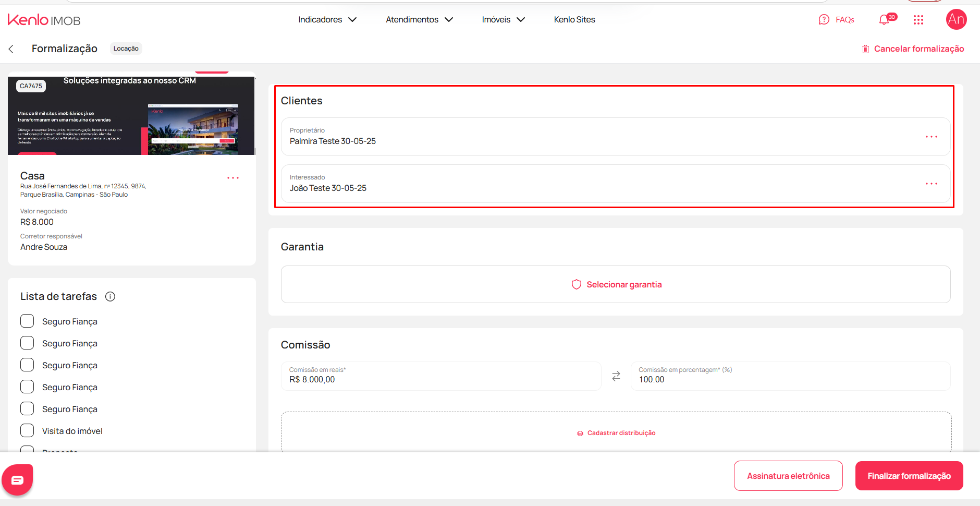
Task: Click the Comissão em reais field
Action: 441,376
